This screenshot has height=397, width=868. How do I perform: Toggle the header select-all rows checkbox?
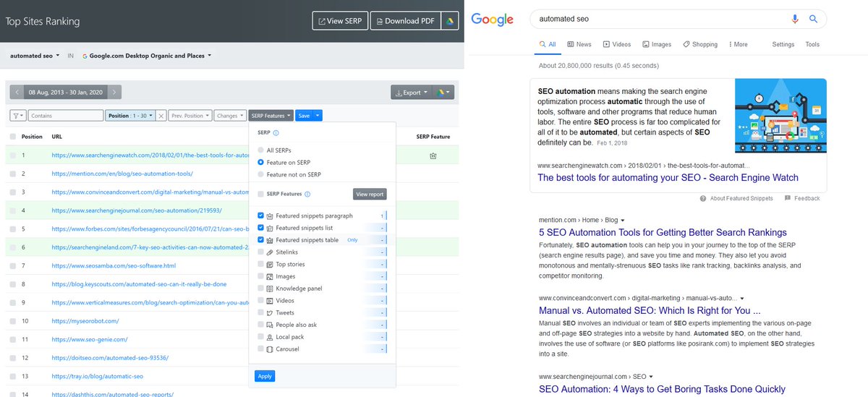pyautogui.click(x=13, y=137)
